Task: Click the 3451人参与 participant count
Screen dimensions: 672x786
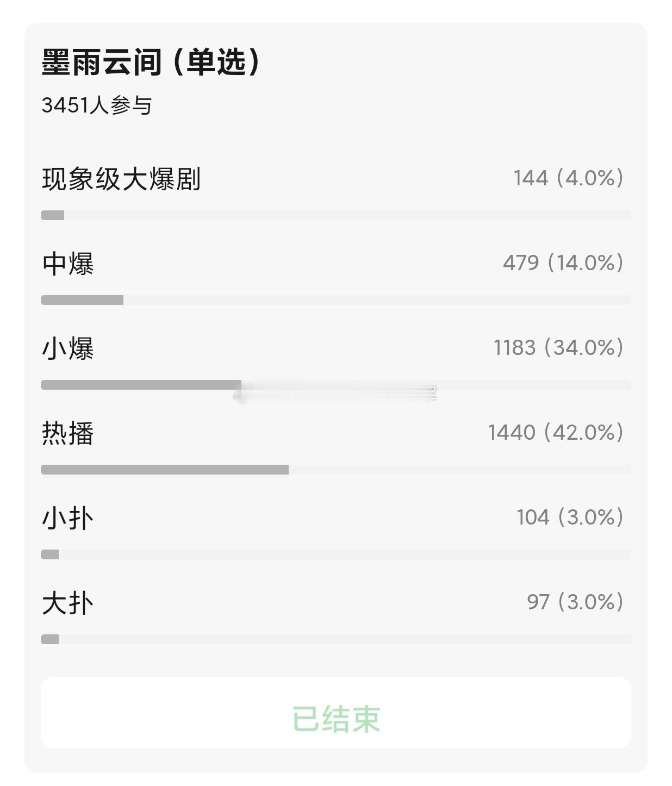Action: [x=97, y=105]
